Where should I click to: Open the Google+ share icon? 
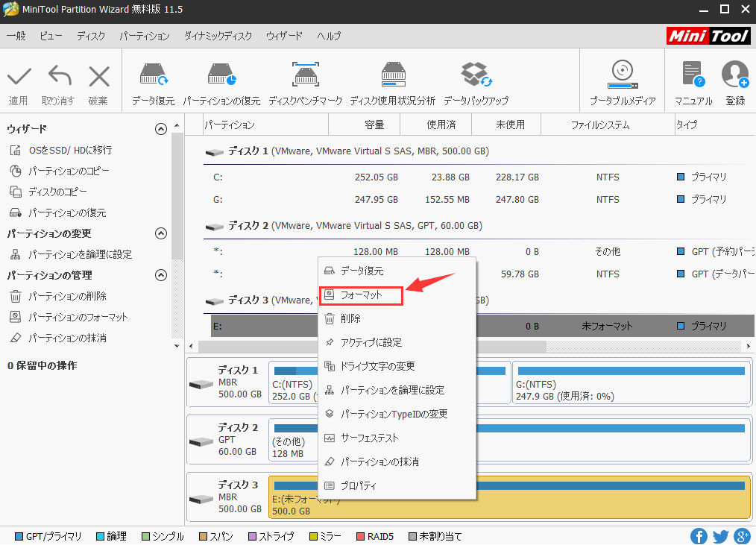742,536
